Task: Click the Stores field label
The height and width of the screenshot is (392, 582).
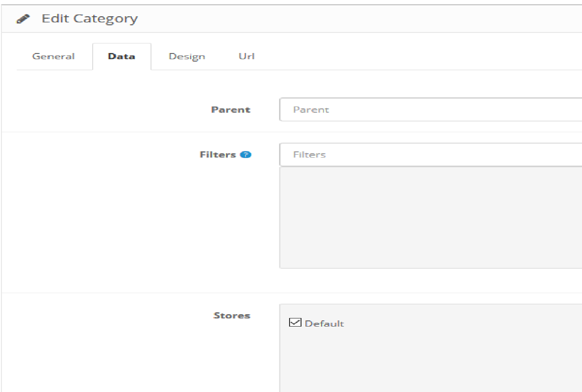Action: click(x=232, y=316)
